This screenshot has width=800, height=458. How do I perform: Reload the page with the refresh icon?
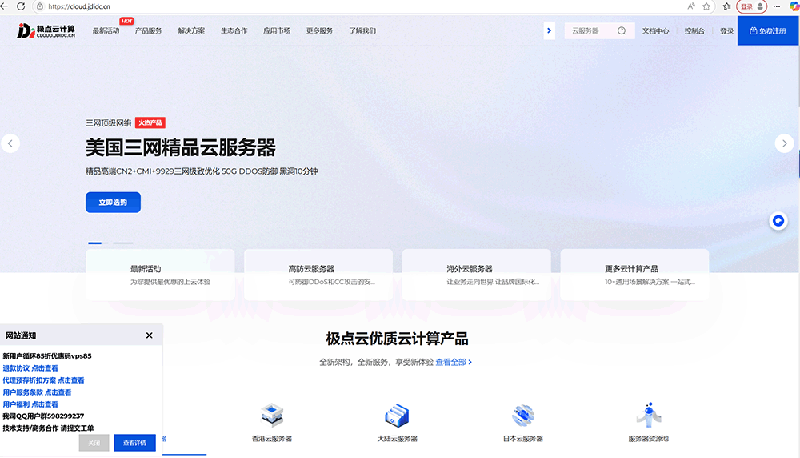(21, 6)
